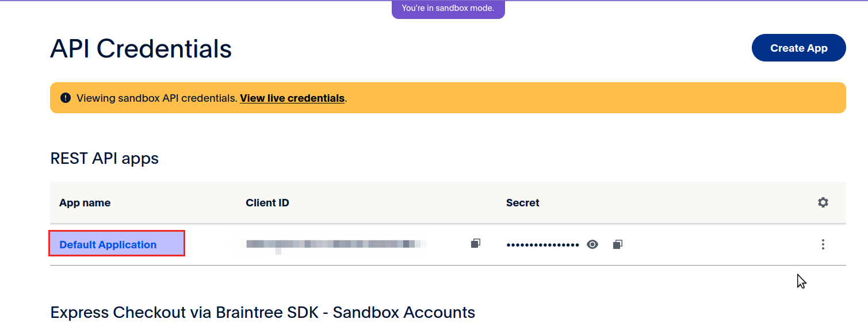Click the Express Checkout via Braintree SDK heading

262,312
